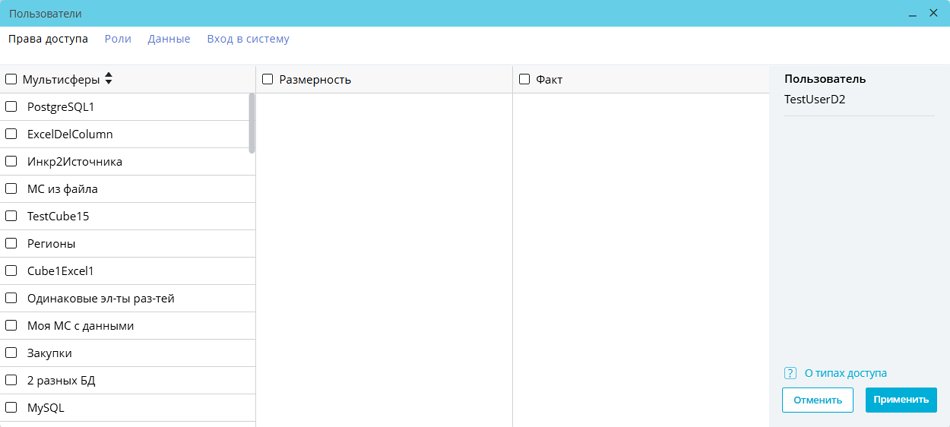Open the Права доступа tab
950x427 pixels.
(48, 39)
